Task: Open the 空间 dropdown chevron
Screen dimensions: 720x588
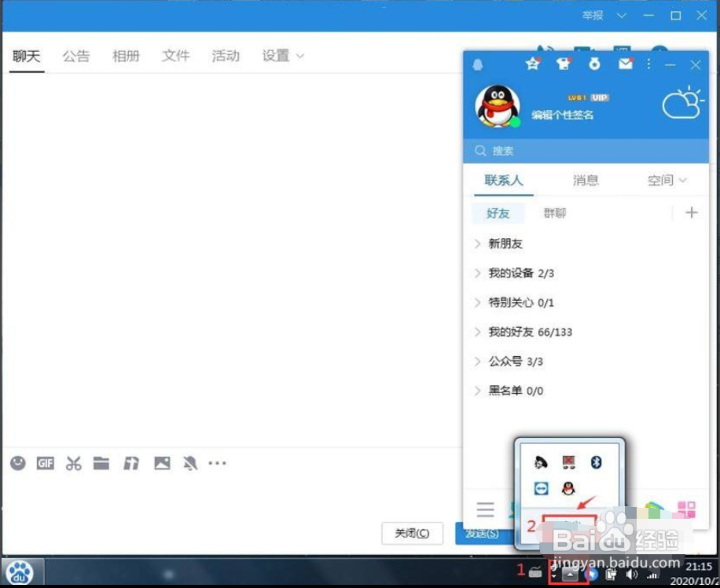Action: [681, 180]
